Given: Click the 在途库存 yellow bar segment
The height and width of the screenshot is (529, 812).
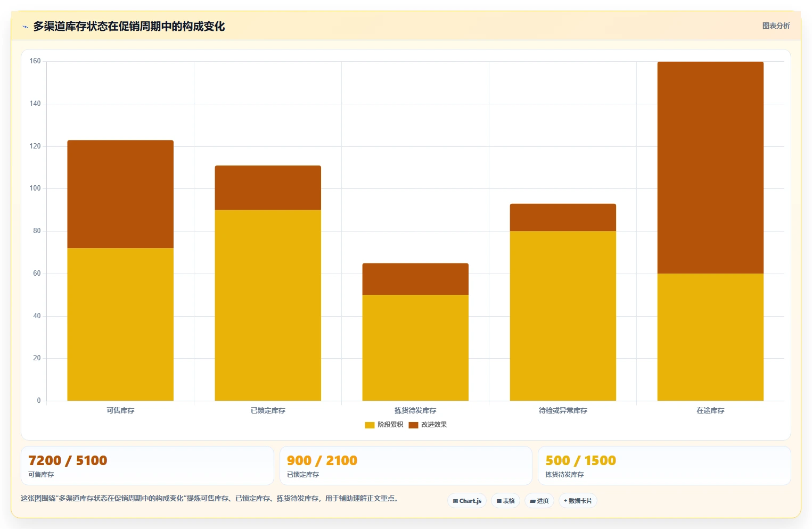Looking at the screenshot, I should coord(710,337).
